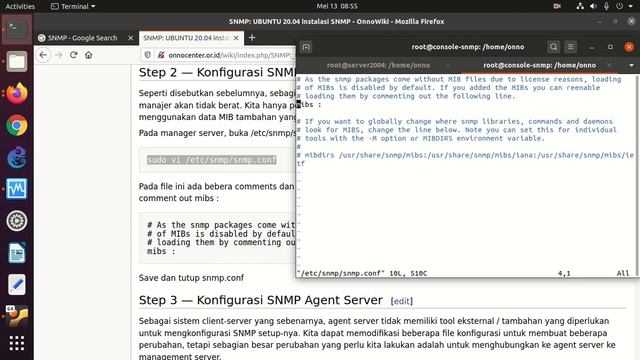Screen dimensions: 640x360
Task: Open the Text Editor dock icon
Action: [17, 284]
